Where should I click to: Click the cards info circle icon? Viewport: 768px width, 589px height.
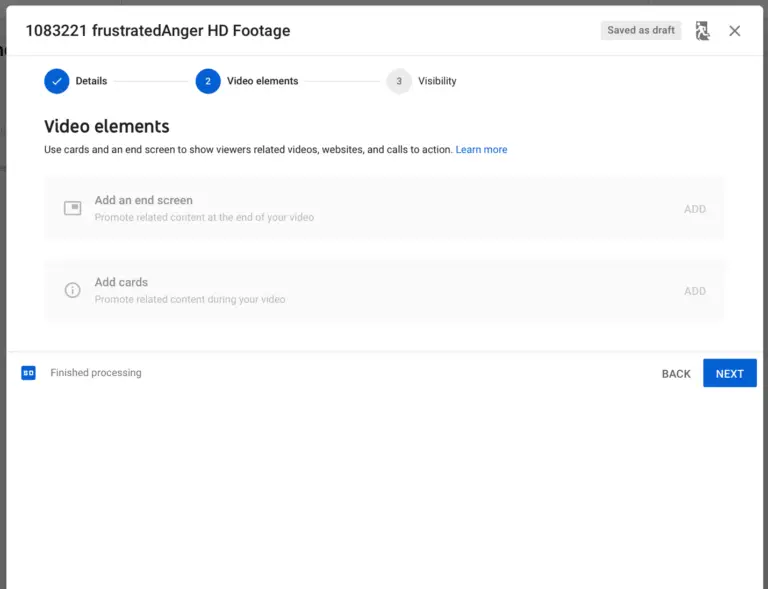click(73, 290)
